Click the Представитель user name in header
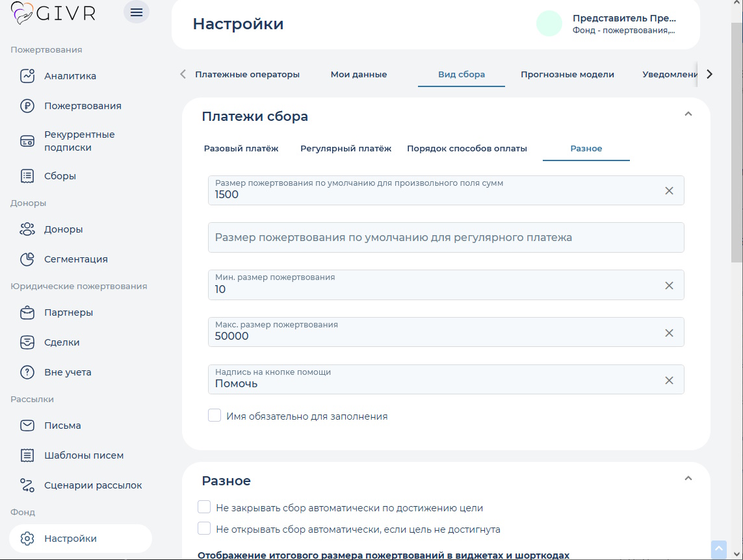 [624, 18]
